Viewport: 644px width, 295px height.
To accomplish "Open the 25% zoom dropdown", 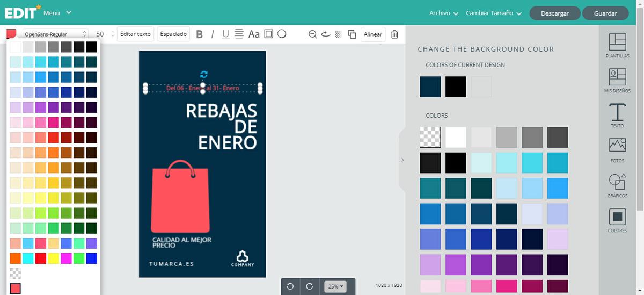I will [335, 286].
